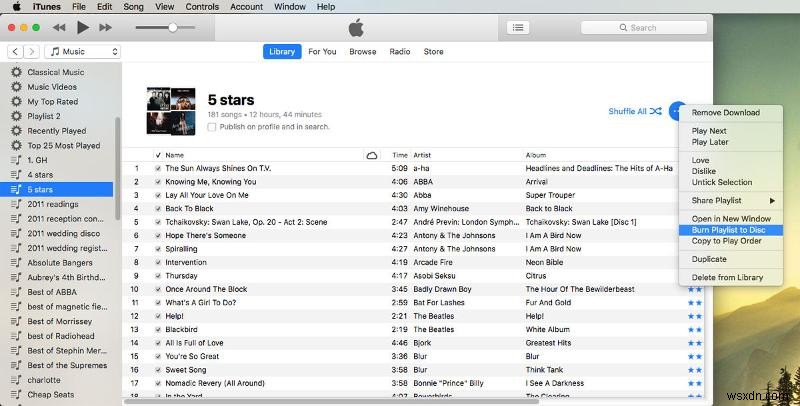The image size is (800, 406).
Task: Select the Absolute Bangers playlist
Action: 60,263
